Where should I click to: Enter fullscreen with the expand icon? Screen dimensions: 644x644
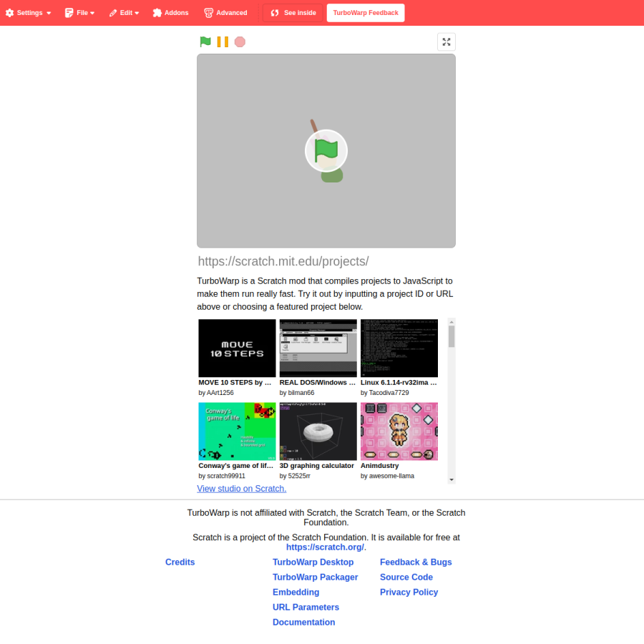[446, 42]
